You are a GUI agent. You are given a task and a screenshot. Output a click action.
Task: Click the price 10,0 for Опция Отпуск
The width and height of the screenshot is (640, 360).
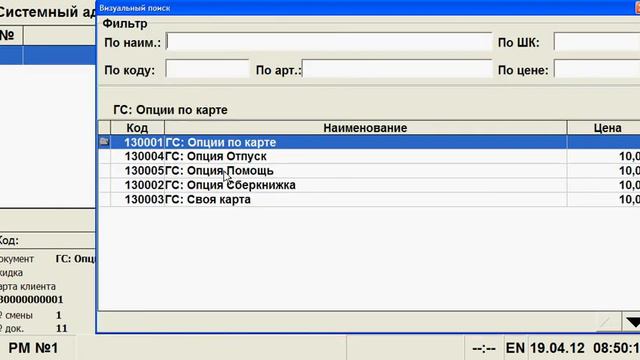coord(629,156)
